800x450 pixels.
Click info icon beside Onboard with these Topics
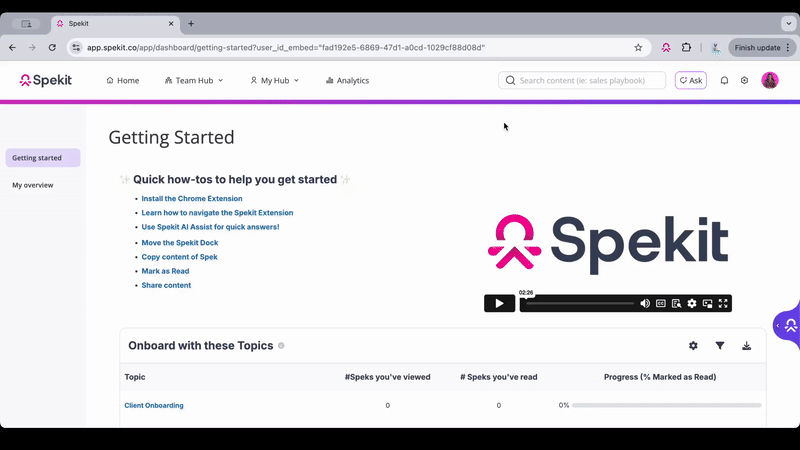tap(281, 346)
